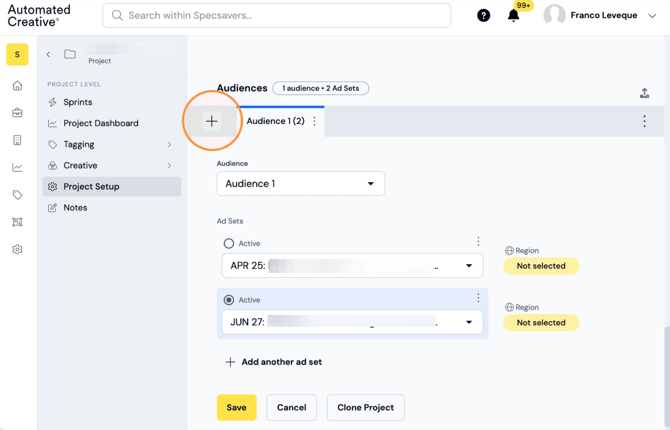Screen dimensions: 670x430
Task: Open the JUN 27 ad set dropdown
Action: 353,322
